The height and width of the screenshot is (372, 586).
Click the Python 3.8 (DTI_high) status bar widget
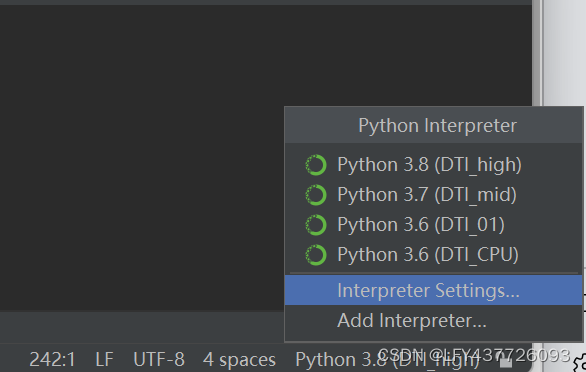tap(387, 360)
